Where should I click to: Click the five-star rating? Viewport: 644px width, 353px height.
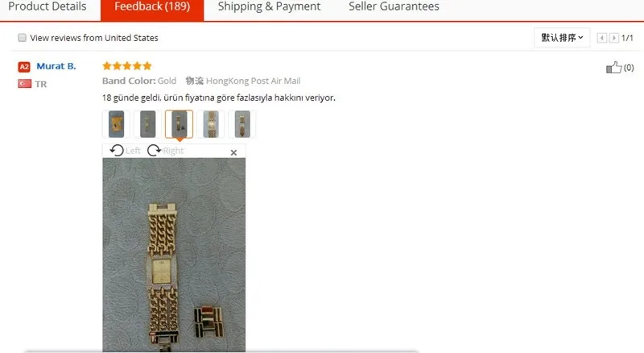point(127,66)
